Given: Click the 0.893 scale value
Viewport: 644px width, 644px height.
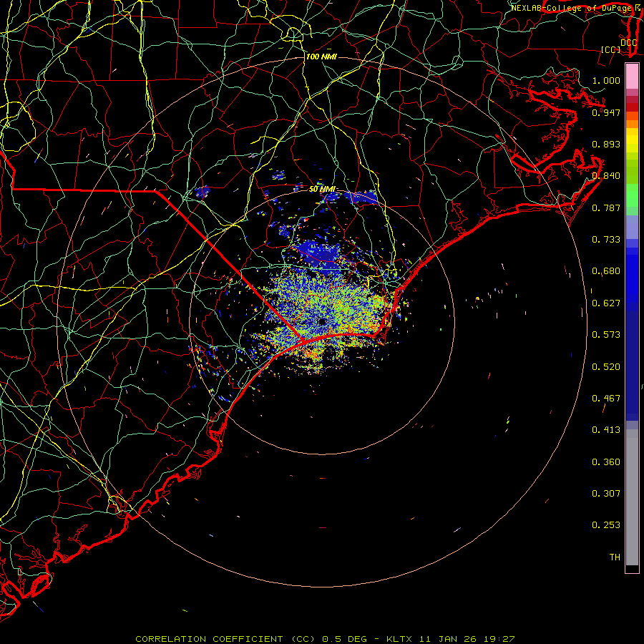Looking at the screenshot, I should pyautogui.click(x=606, y=144).
